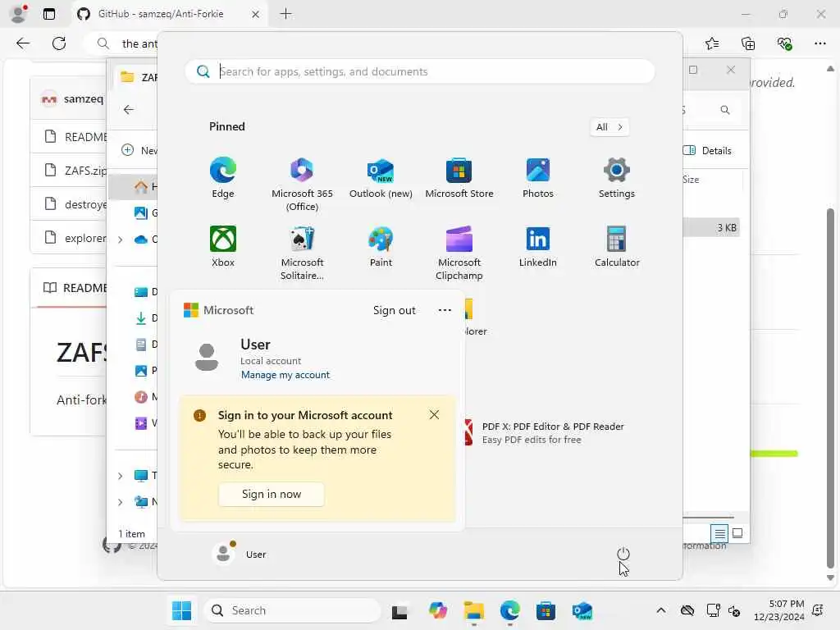Launch Paint from pinned apps
This screenshot has width=840, height=630.
(x=381, y=247)
